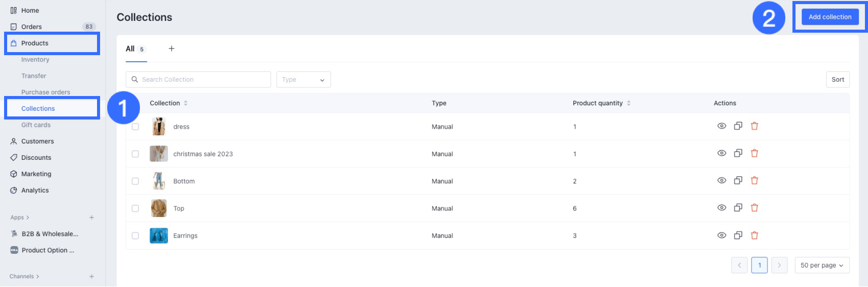Image resolution: width=868 pixels, height=287 pixels.
Task: Click plus icon next to Channels
Action: [x=91, y=276]
